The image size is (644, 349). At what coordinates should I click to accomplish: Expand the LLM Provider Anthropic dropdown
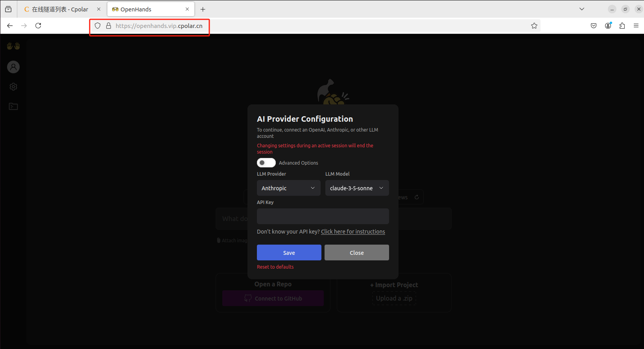[289, 188]
